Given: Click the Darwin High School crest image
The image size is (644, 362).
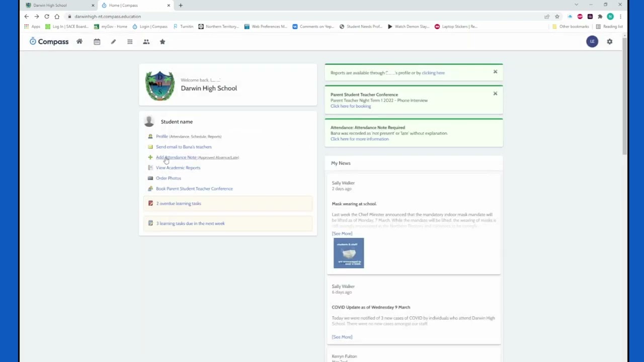Looking at the screenshot, I should [160, 85].
